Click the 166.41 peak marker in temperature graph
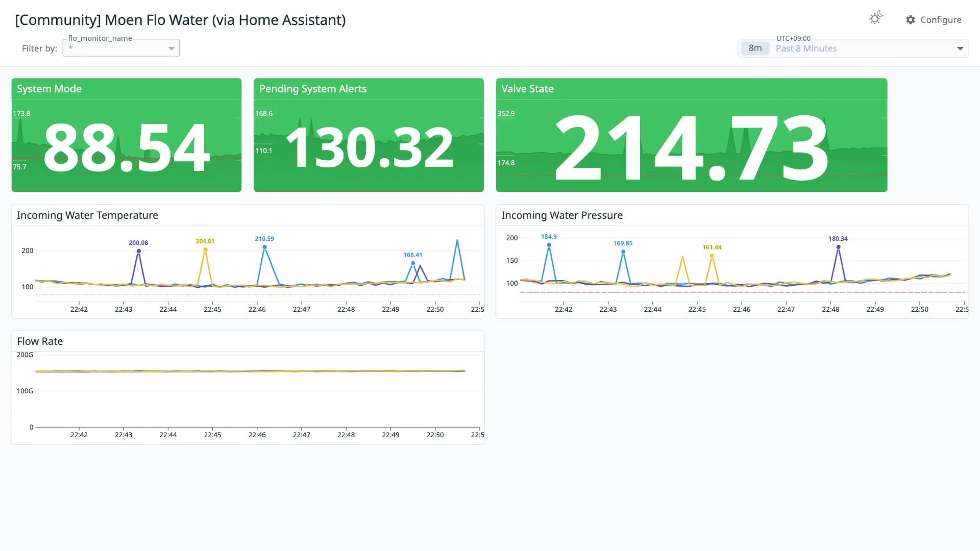This screenshot has height=551, width=980. [413, 263]
